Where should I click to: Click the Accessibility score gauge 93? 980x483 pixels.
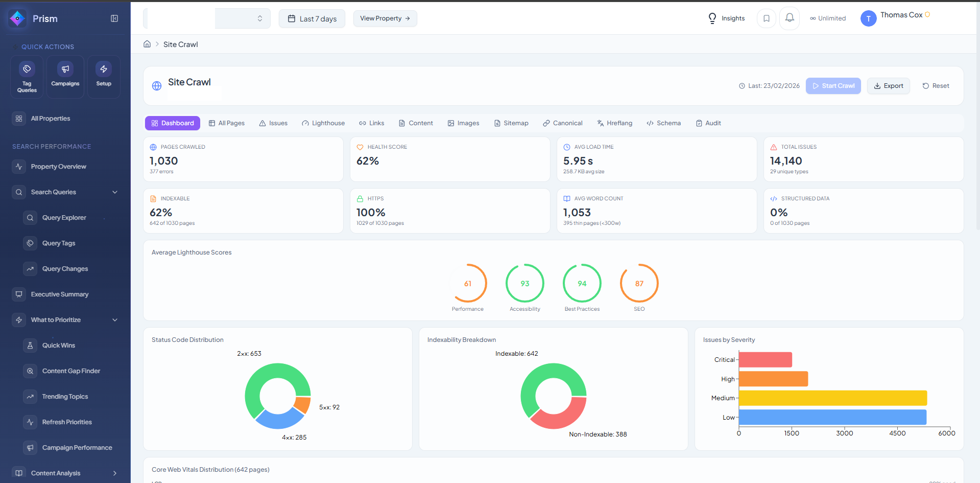pyautogui.click(x=525, y=283)
